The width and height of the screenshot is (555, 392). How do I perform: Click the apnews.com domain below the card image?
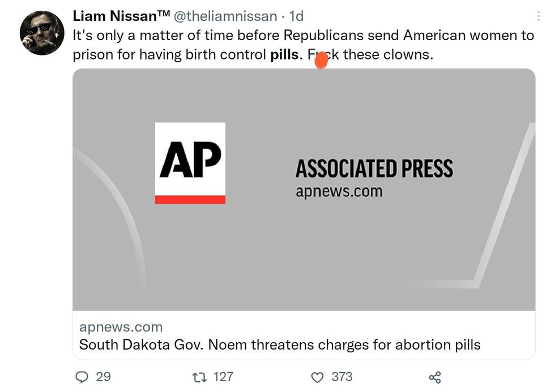tap(121, 327)
